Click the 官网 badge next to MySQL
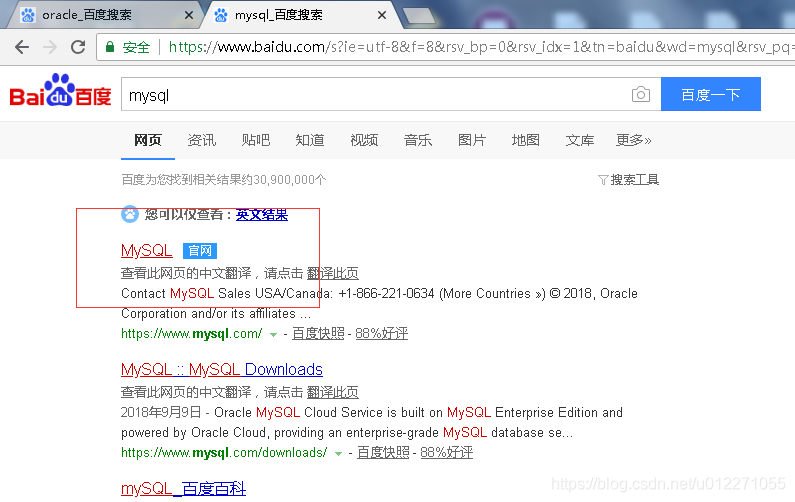The width and height of the screenshot is (795, 502). pos(200,251)
